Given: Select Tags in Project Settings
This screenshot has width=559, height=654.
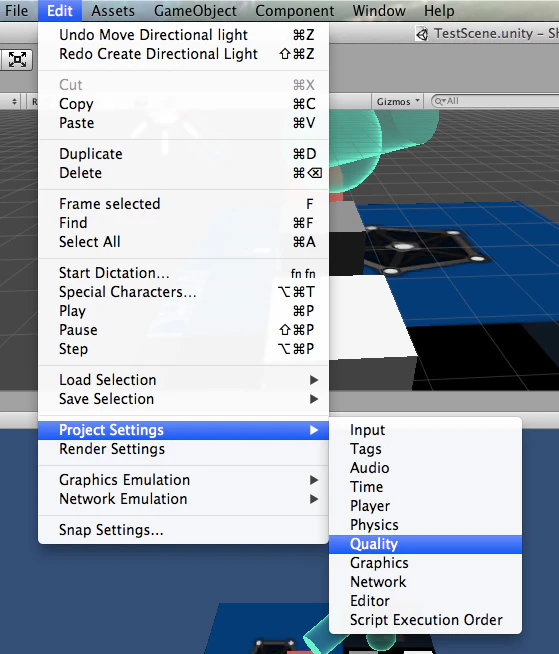Looking at the screenshot, I should [426, 449].
